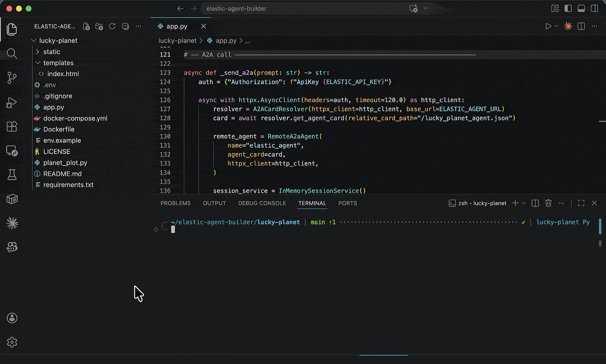Image resolution: width=606 pixels, height=364 pixels.
Task: Toggle the primary side bar visibility
Action: (x=568, y=8)
